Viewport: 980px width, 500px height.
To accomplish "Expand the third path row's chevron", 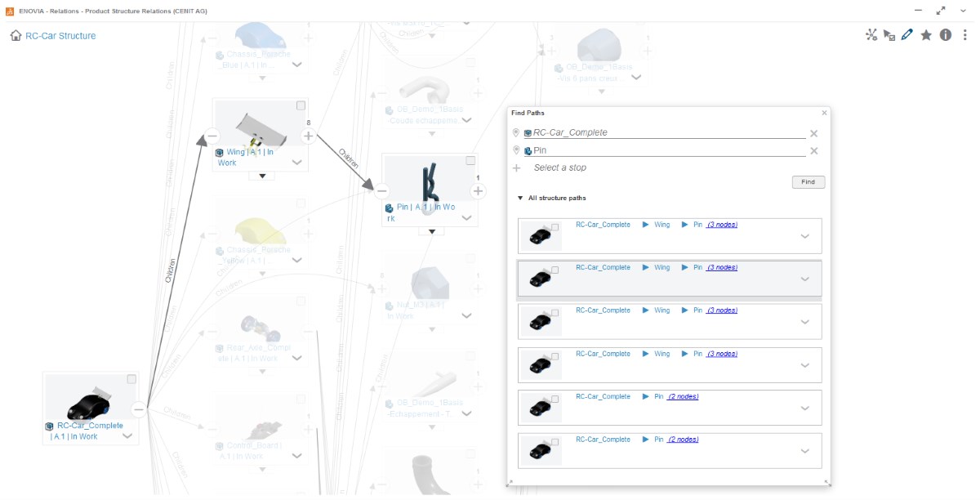I will (x=804, y=322).
